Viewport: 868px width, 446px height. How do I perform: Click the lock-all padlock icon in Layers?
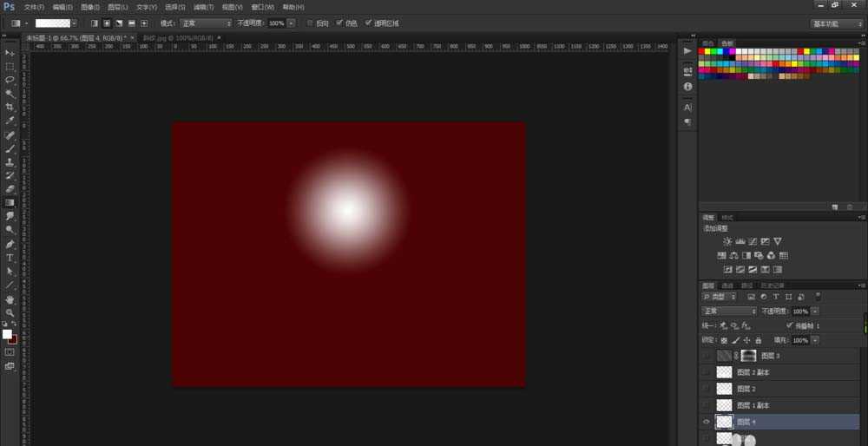click(x=759, y=340)
